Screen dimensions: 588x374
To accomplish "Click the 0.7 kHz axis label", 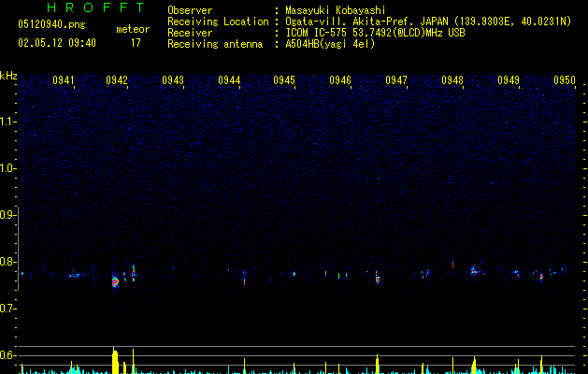I will 7,309.
